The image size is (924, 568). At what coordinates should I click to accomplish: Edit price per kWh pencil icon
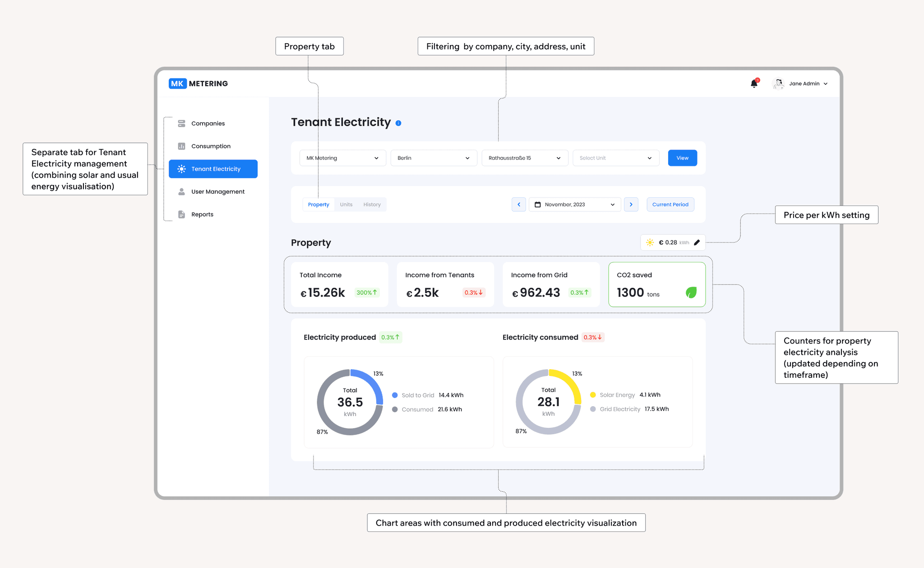pos(697,243)
